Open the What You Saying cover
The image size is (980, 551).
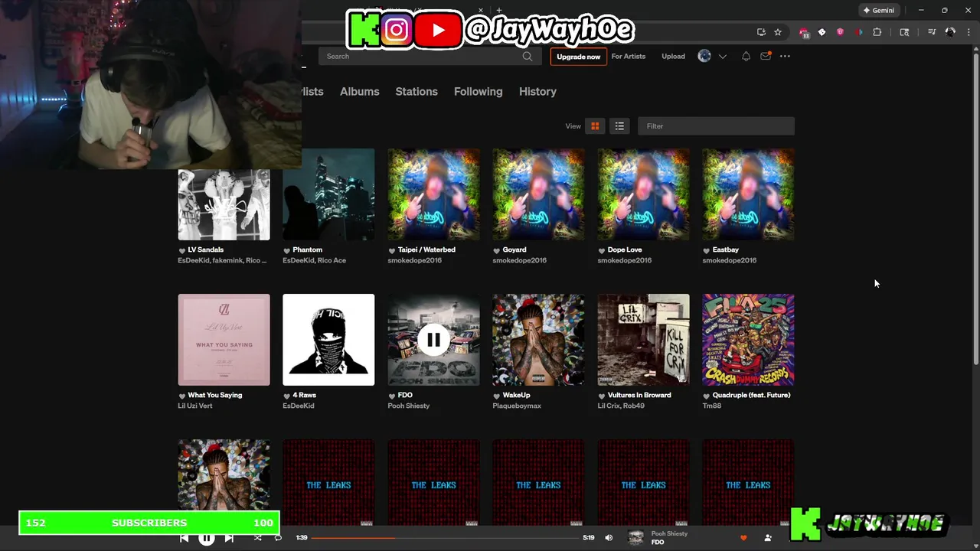tap(224, 340)
